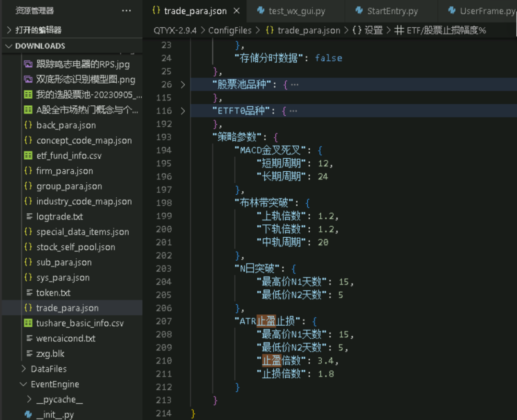Collapse the EventEngine folder
The image size is (517, 420).
[x=55, y=384]
